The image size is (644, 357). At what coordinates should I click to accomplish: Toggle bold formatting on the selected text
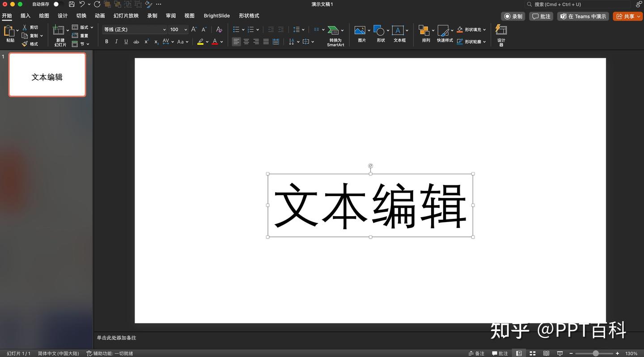106,42
